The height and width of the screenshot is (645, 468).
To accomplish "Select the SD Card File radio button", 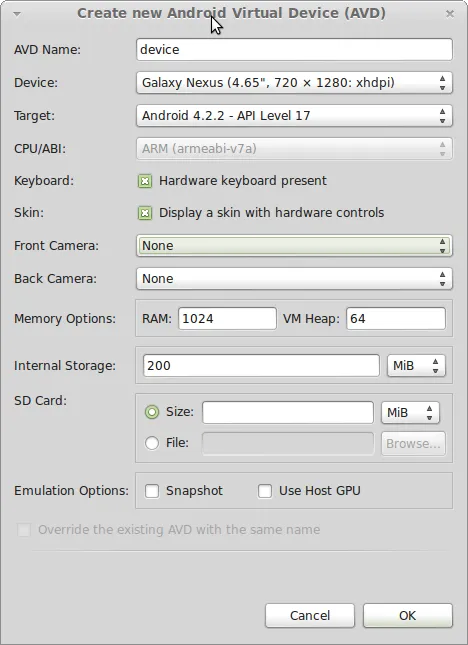I will point(152,443).
